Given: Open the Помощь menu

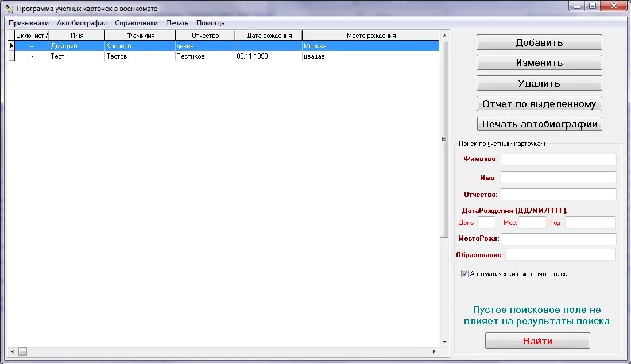Looking at the screenshot, I should point(211,23).
